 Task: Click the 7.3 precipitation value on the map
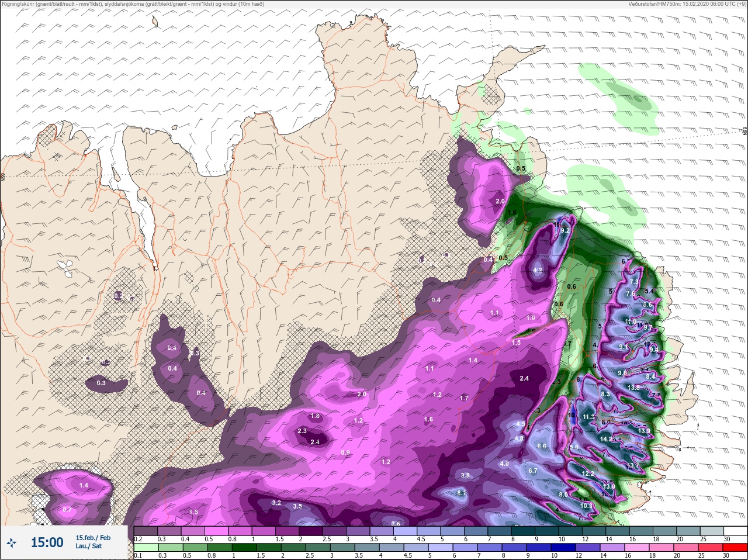click(633, 282)
